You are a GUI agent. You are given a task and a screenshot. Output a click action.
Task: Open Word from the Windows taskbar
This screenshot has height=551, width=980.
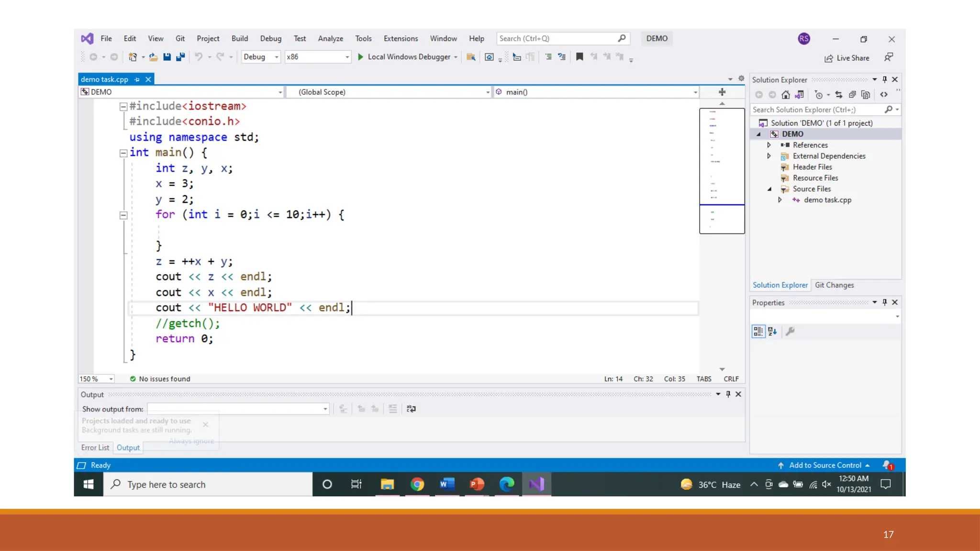(447, 485)
